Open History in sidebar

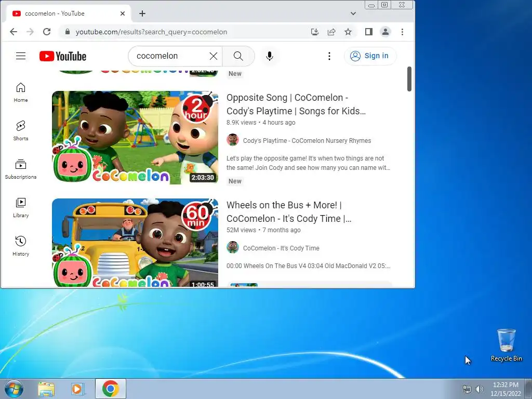[x=21, y=246]
